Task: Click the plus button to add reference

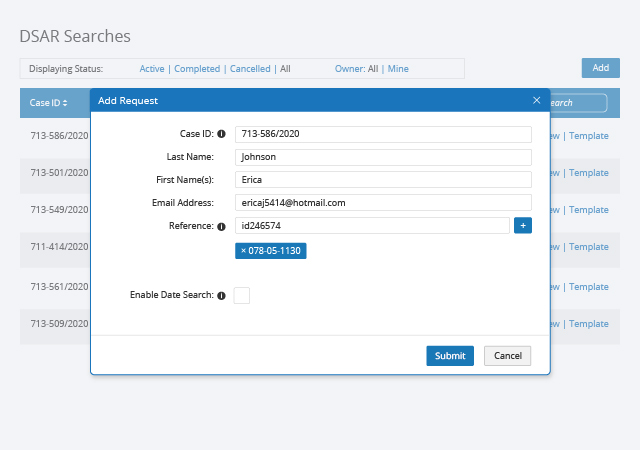Action: coord(522,226)
